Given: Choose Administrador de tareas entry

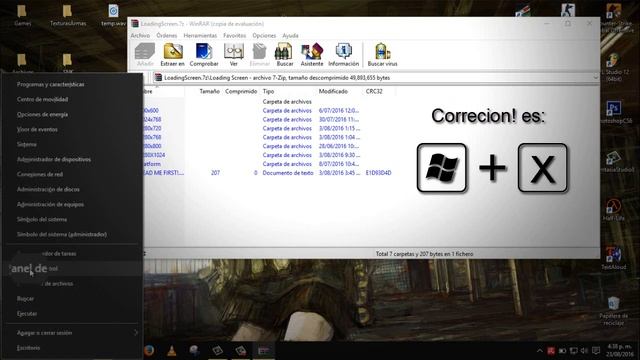Looking at the screenshot, I should pyautogui.click(x=73, y=253).
